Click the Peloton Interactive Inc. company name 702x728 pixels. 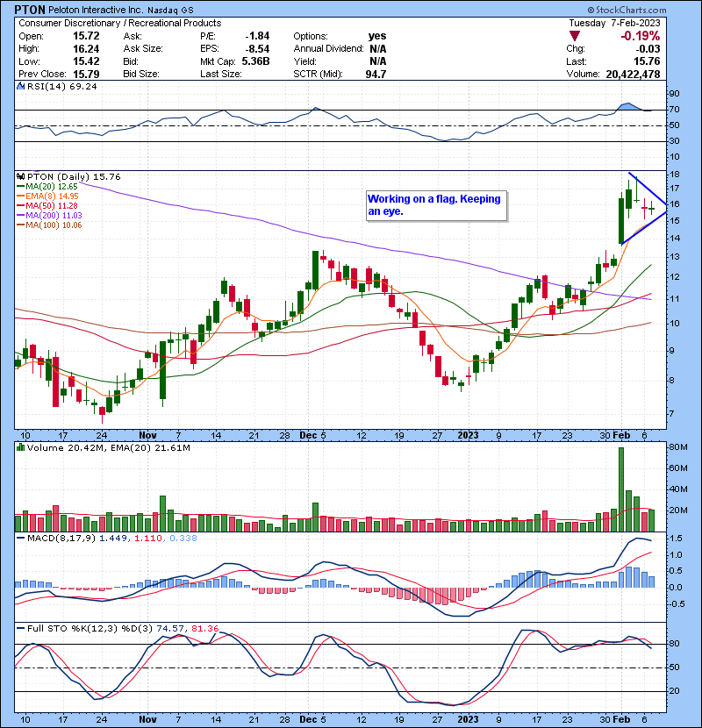96,10
